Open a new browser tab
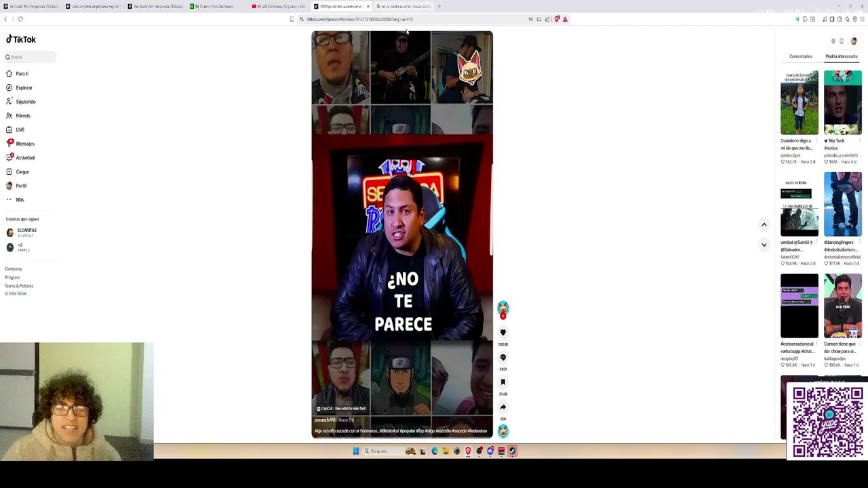The height and width of the screenshot is (488, 868). tap(439, 6)
